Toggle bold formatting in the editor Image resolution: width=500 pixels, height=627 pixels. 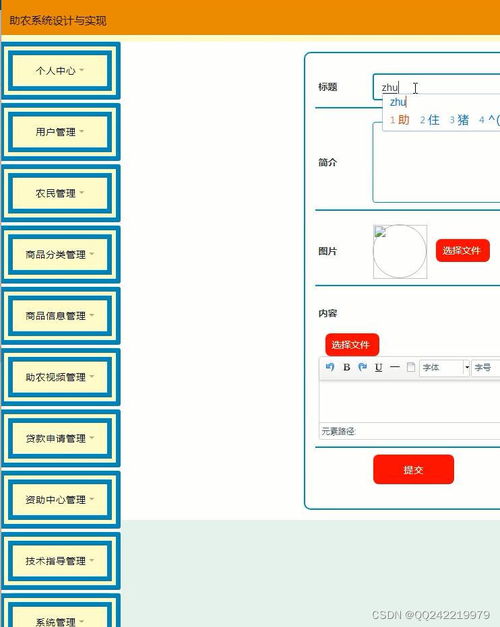tap(347, 367)
